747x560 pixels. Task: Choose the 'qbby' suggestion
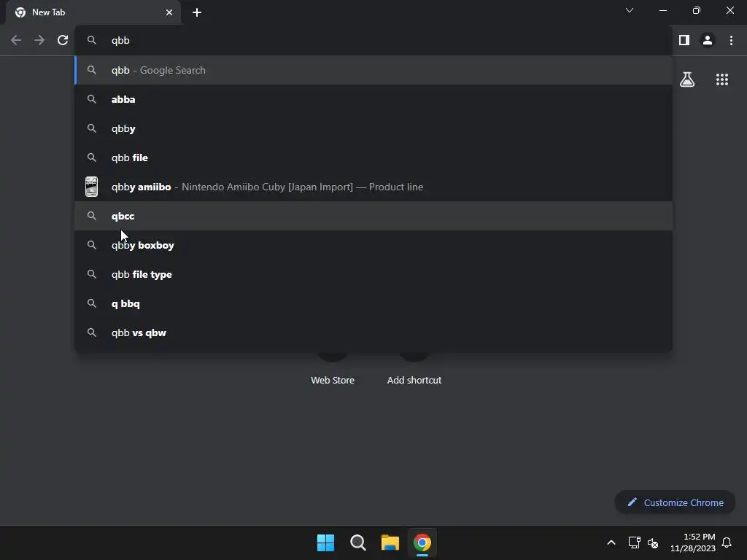coord(374,128)
